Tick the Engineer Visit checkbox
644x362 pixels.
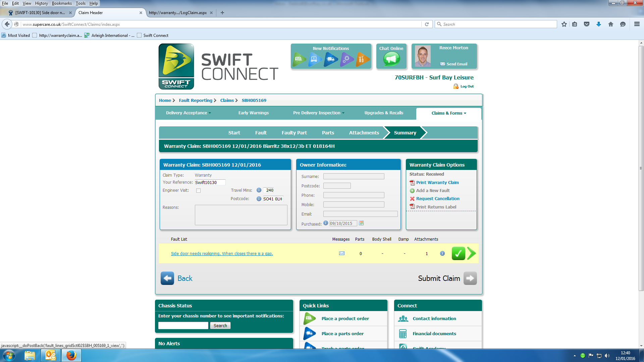tap(198, 190)
